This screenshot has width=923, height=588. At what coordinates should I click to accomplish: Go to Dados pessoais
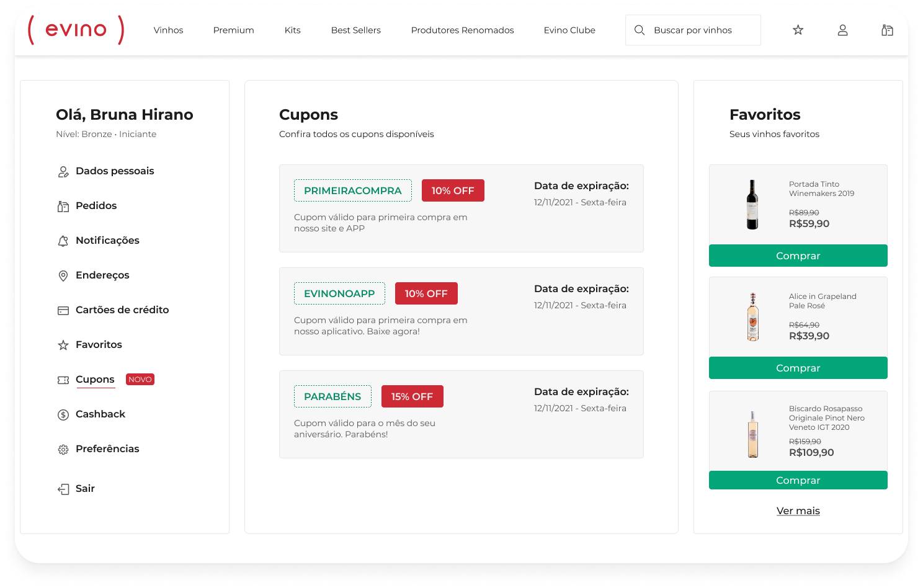point(115,171)
